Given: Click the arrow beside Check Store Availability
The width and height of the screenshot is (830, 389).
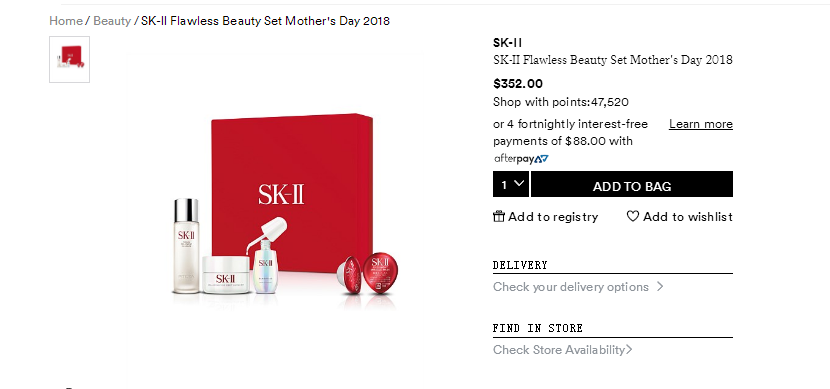Looking at the screenshot, I should 629,349.
